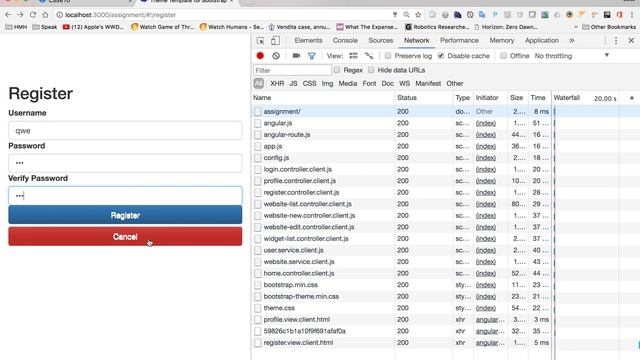
Task: Switch to the Sources tab
Action: point(380,40)
